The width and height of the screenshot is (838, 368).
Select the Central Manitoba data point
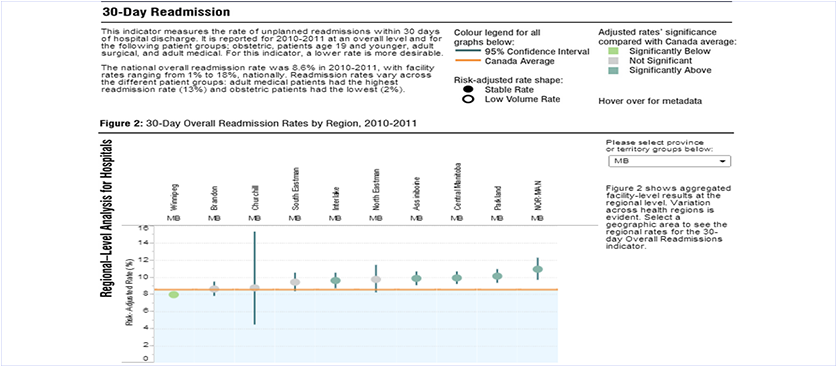[x=456, y=278]
